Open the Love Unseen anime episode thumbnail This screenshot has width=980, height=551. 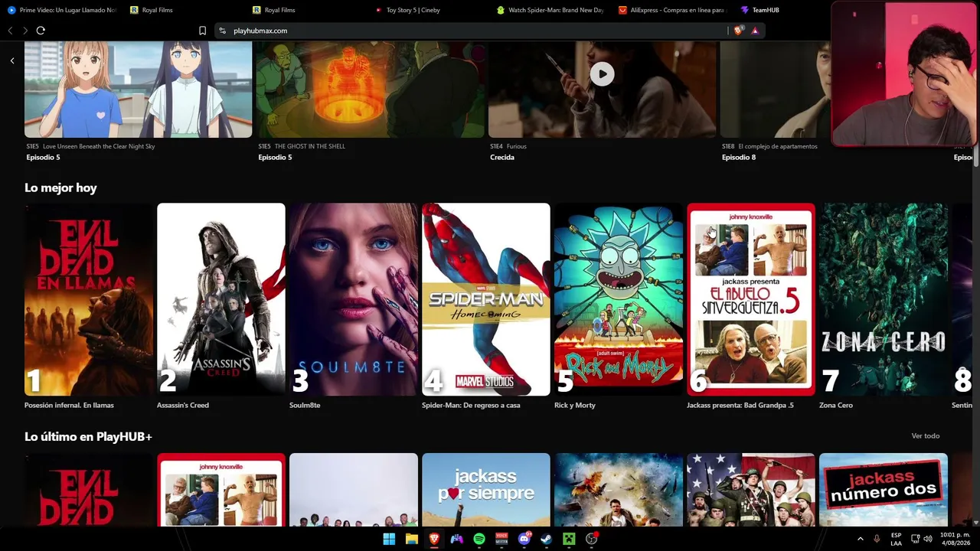pyautogui.click(x=138, y=90)
